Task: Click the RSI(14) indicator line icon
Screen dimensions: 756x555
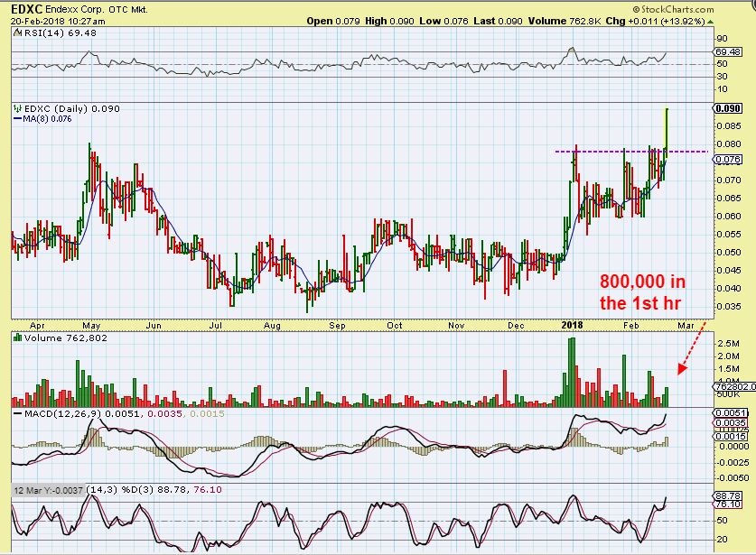Action: [x=18, y=33]
